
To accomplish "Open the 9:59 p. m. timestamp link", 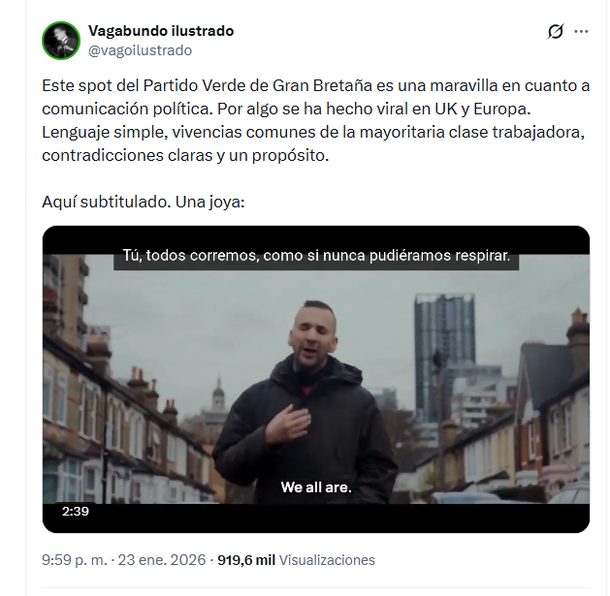I will pos(74,560).
